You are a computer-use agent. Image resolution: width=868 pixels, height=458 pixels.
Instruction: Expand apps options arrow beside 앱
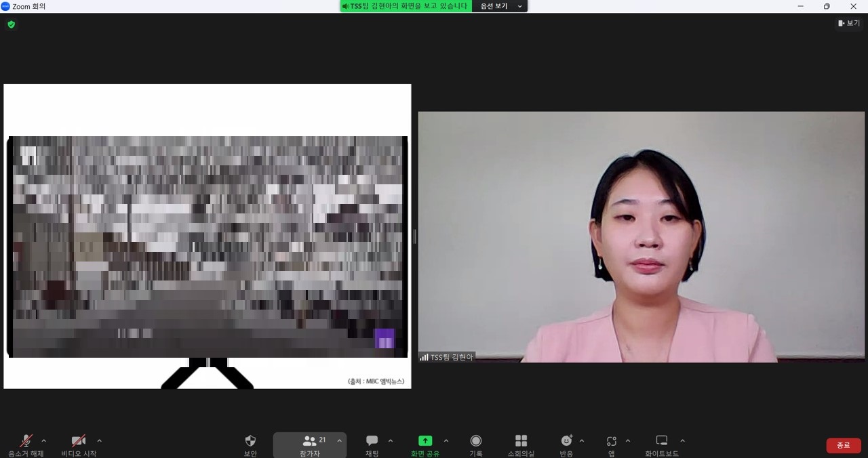click(x=627, y=441)
